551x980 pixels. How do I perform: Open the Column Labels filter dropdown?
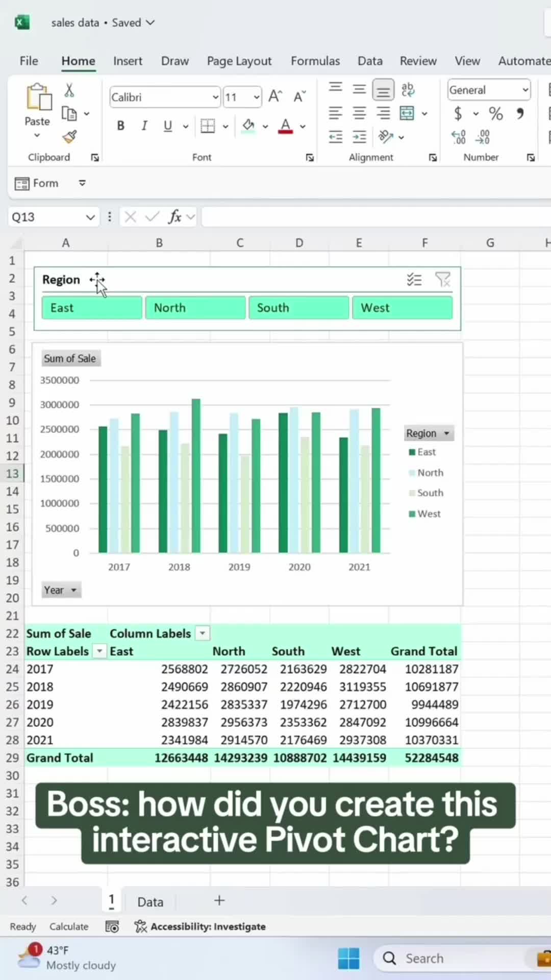pyautogui.click(x=203, y=633)
